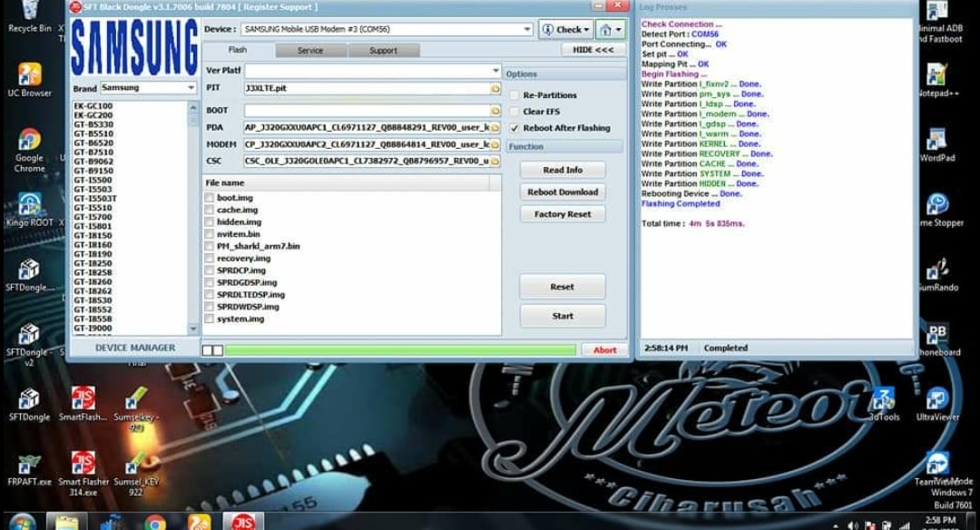980x530 pixels.
Task: Click the PIT field showing J3XLTE.pit
Action: pyautogui.click(x=367, y=88)
